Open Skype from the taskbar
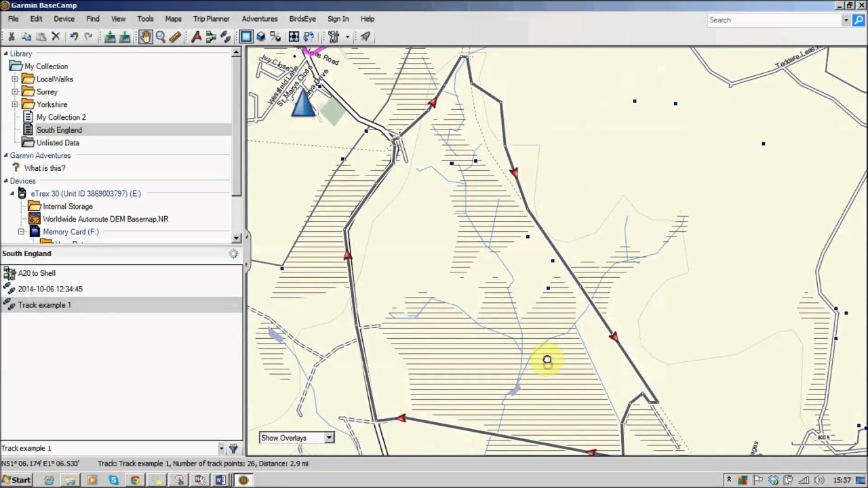868x488 pixels. click(x=113, y=480)
